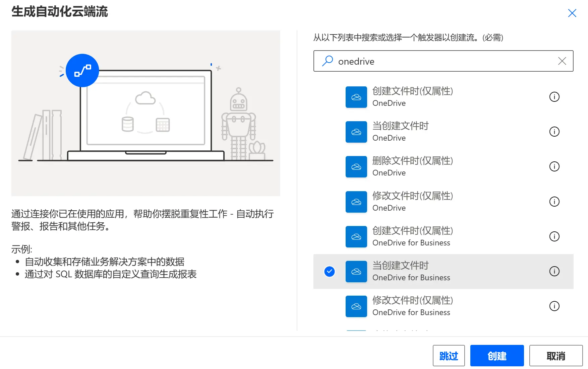Focus the trigger search box
This screenshot has height=369, width=588.
click(443, 61)
